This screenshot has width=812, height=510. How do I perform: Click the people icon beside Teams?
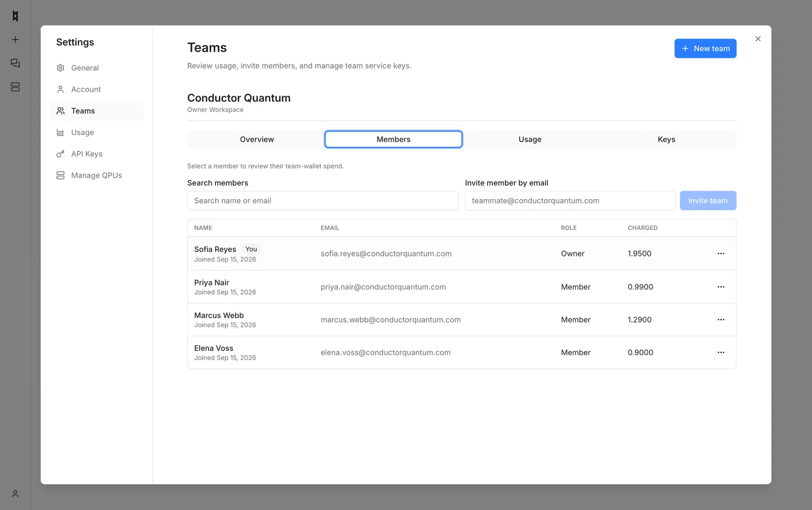click(x=60, y=111)
